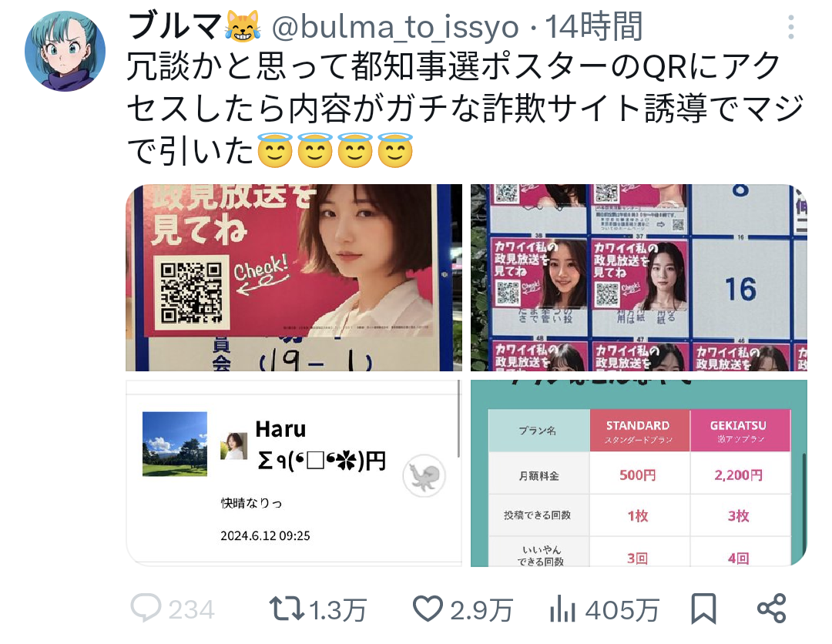Click the 234 reply count

[x=192, y=609]
